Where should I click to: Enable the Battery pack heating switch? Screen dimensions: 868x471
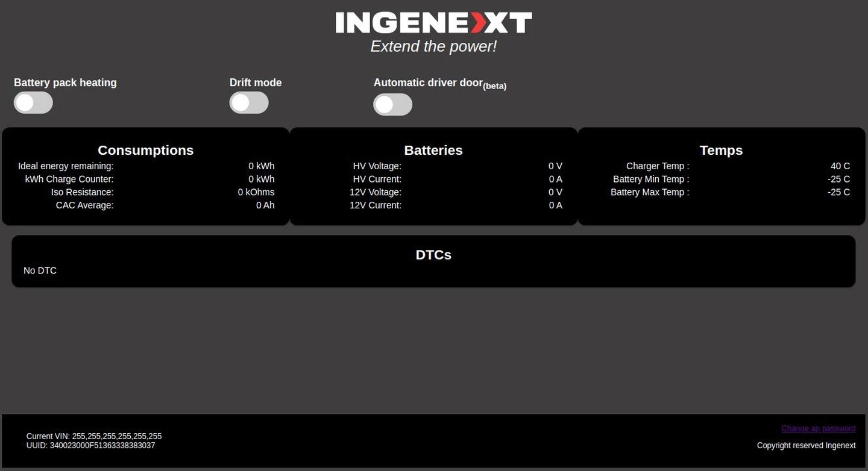[x=33, y=102]
